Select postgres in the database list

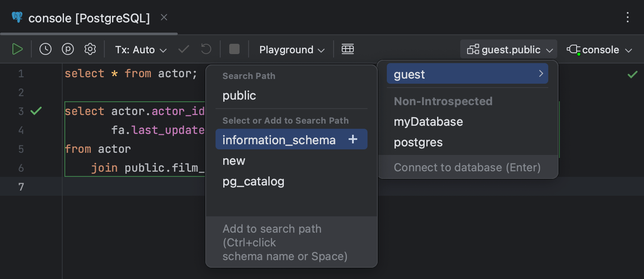tap(418, 142)
